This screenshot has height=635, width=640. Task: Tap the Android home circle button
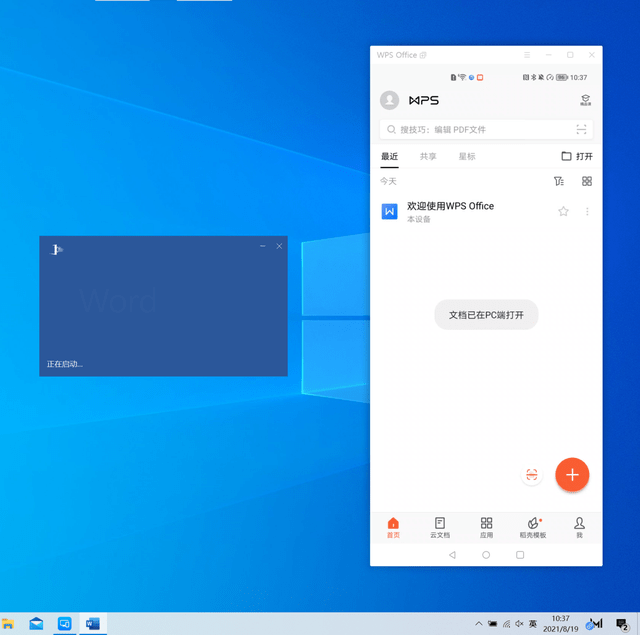(486, 555)
